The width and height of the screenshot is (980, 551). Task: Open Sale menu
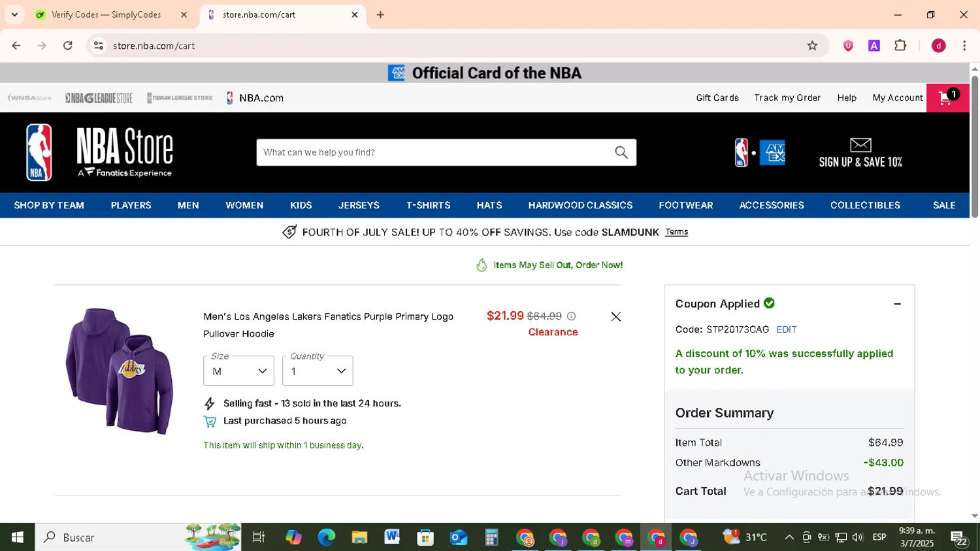pyautogui.click(x=944, y=205)
